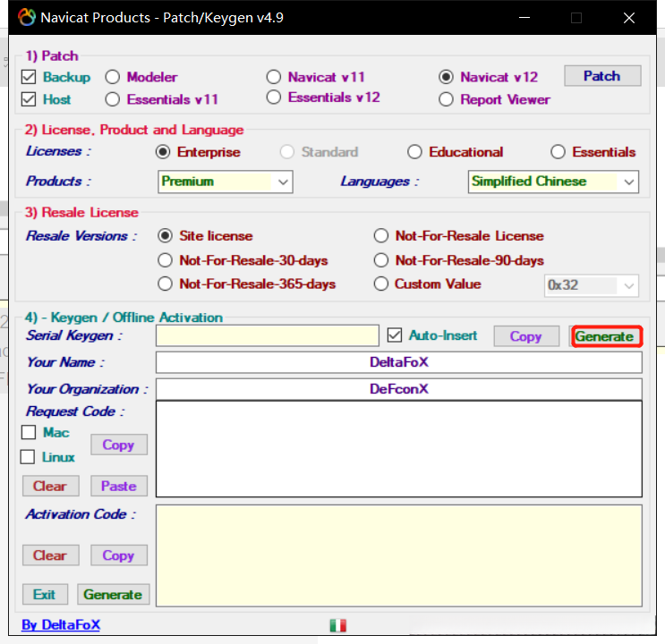The image size is (665, 644).
Task: Click the Navicat app icon in title bar
Action: (26, 17)
